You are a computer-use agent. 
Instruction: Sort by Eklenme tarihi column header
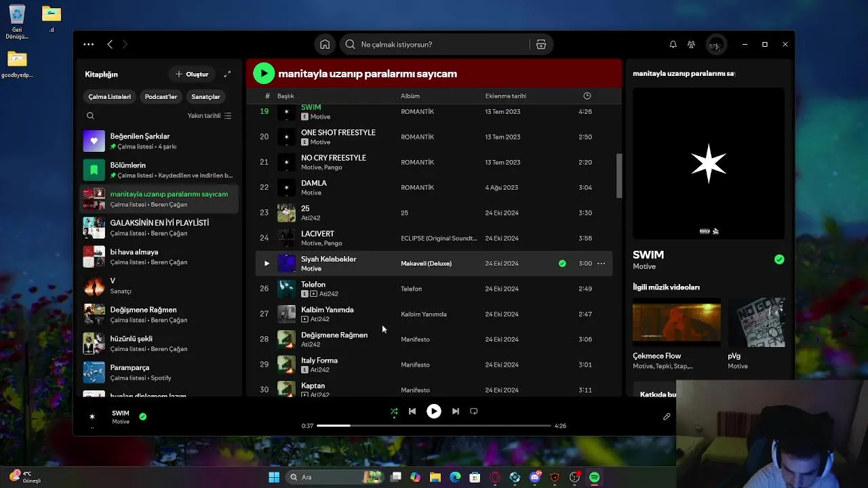506,96
